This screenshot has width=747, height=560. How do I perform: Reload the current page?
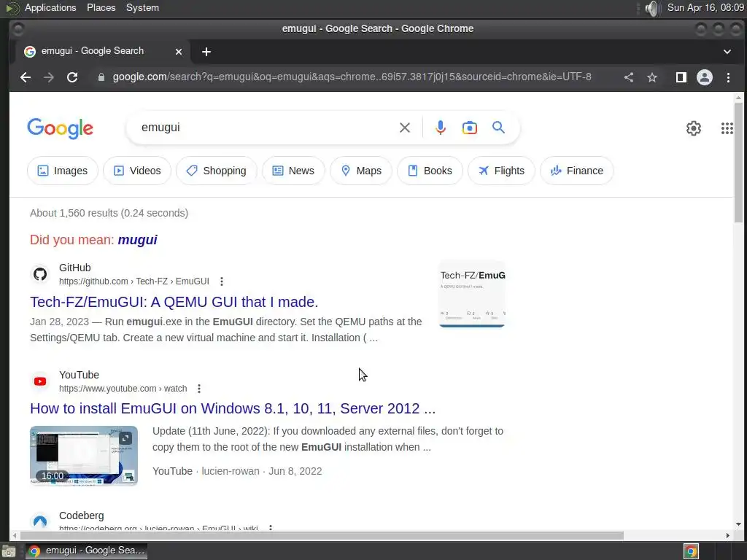72,77
